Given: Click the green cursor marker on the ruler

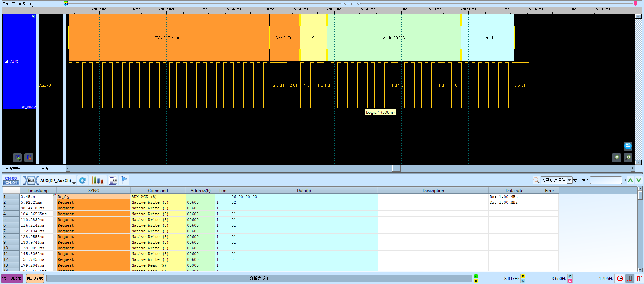Looking at the screenshot, I should (66, 3).
